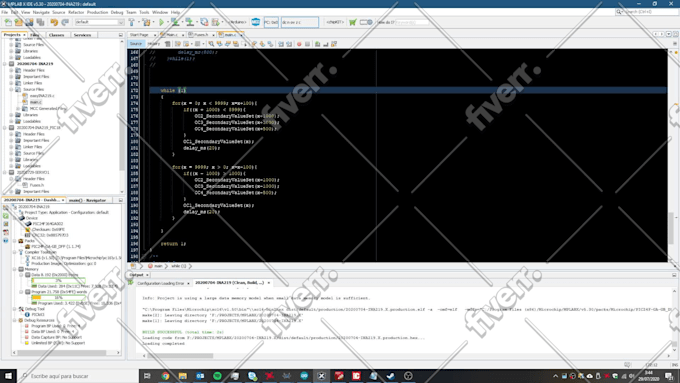Image resolution: width=680 pixels, height=383 pixels.
Task: Click the Next Bookmark editor icon
Action: (262, 44)
